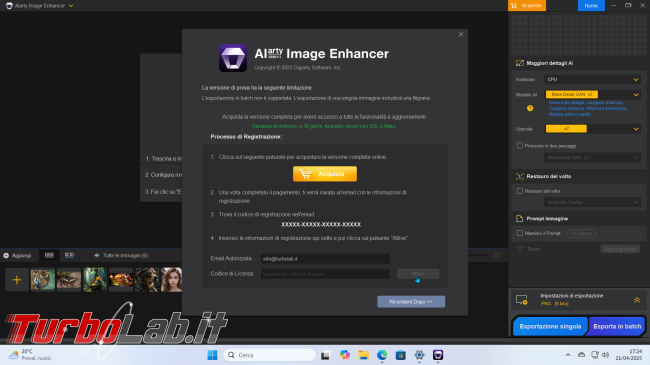Open the Gradiente Overlay dropdown
The image size is (650, 365).
592,202
